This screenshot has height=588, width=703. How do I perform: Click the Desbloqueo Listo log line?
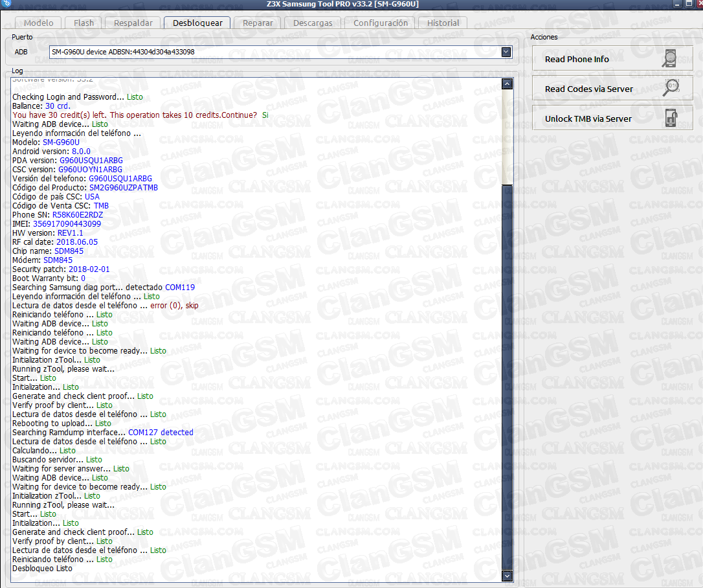tap(42, 569)
